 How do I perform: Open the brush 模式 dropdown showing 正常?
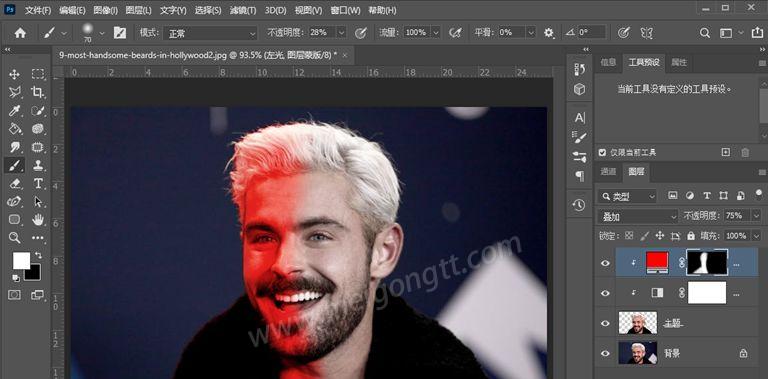click(211, 33)
